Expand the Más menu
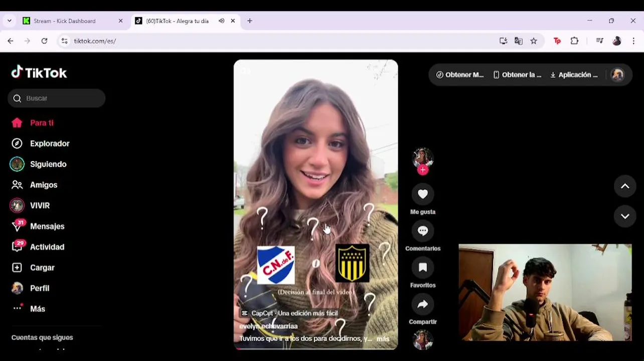Screen dimensions: 644x361 [29, 309]
